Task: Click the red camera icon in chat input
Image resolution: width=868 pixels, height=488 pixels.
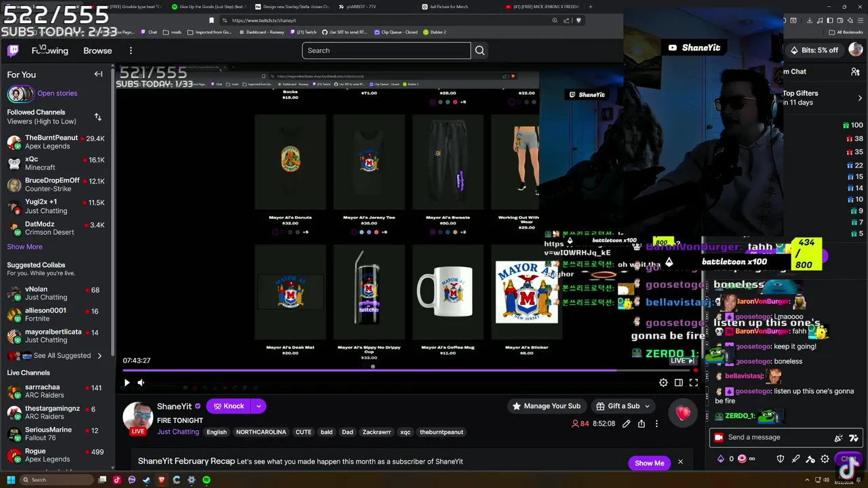Action: pos(719,437)
